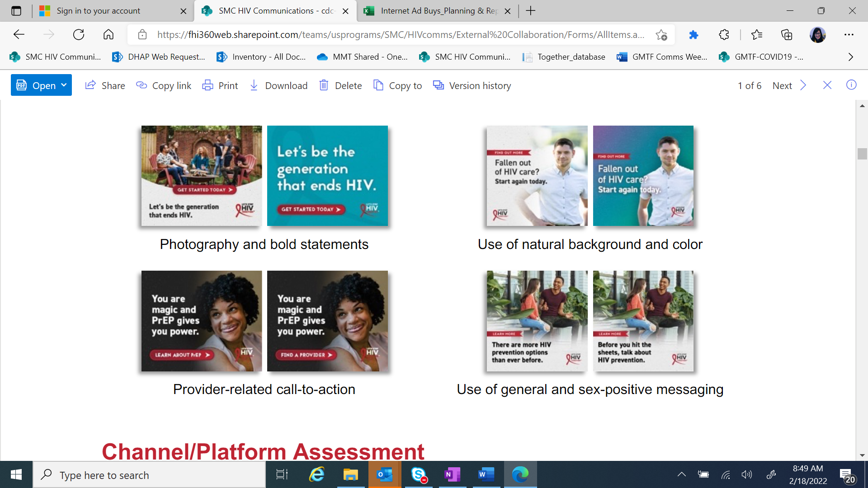This screenshot has height=488, width=868.
Task: Expand the Open button dropdown arrow
Action: click(x=64, y=85)
